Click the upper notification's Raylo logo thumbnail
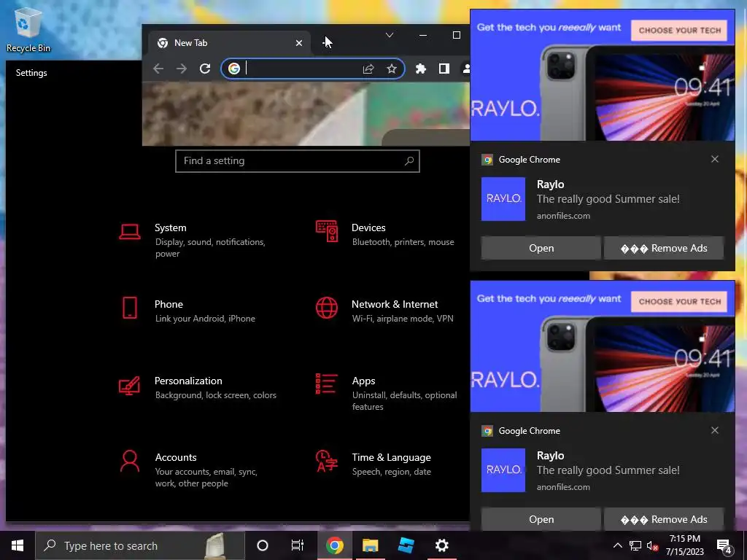Viewport: 747px width, 560px height. tap(503, 198)
